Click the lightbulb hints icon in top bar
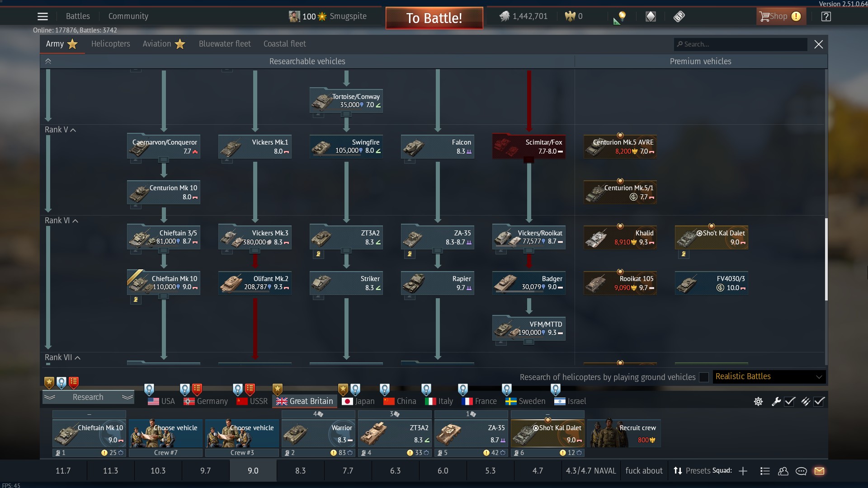Screen dimensions: 868x488 (x=622, y=17)
